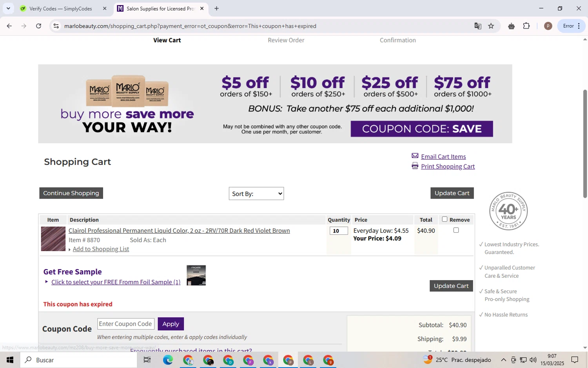Open the Windows Start menu

[x=10, y=360]
